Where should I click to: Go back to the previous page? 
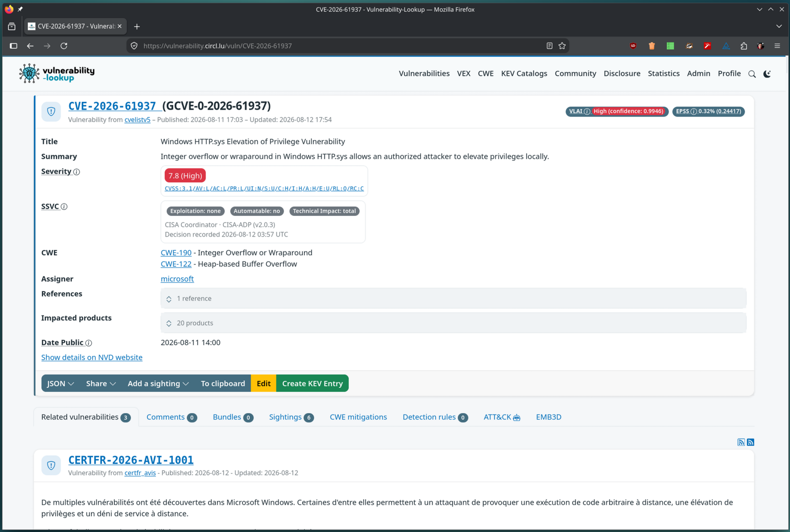30,46
